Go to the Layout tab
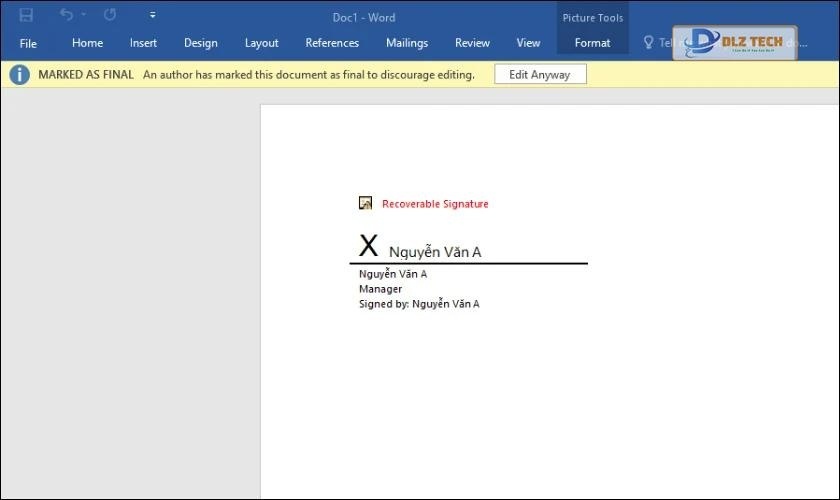 pos(261,43)
